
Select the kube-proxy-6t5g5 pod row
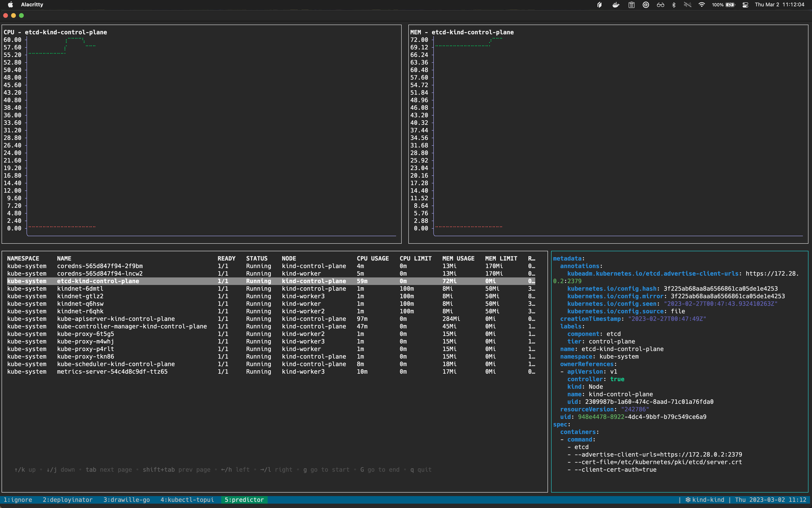(x=271, y=334)
